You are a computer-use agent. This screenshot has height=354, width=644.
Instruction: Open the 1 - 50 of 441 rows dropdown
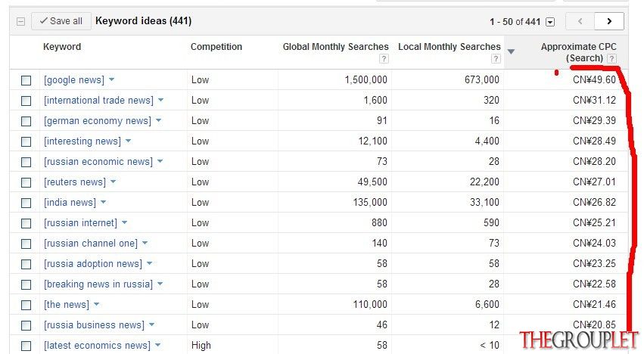click(550, 22)
